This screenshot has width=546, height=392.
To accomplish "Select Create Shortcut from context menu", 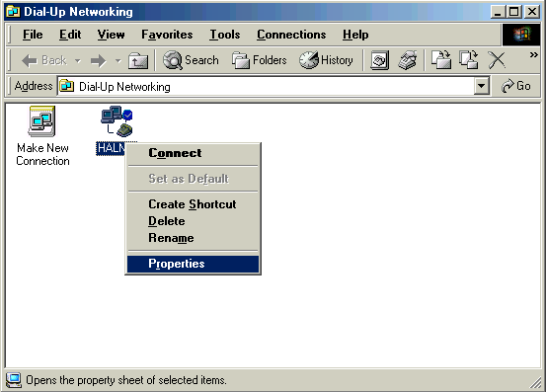I will (193, 204).
